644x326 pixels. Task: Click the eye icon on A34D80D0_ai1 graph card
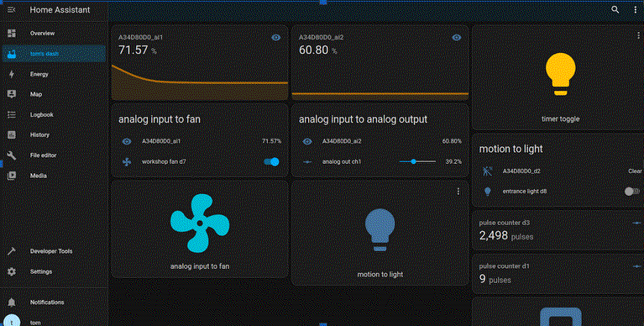coord(276,38)
